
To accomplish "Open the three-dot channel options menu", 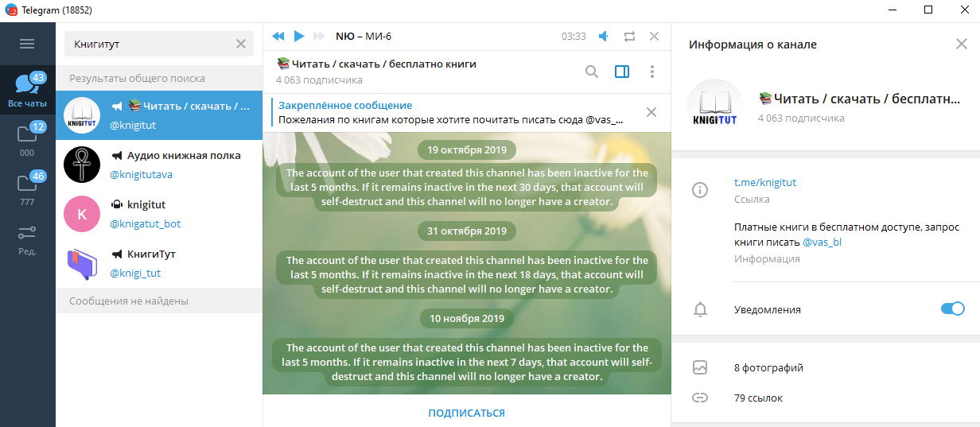I will [x=651, y=72].
